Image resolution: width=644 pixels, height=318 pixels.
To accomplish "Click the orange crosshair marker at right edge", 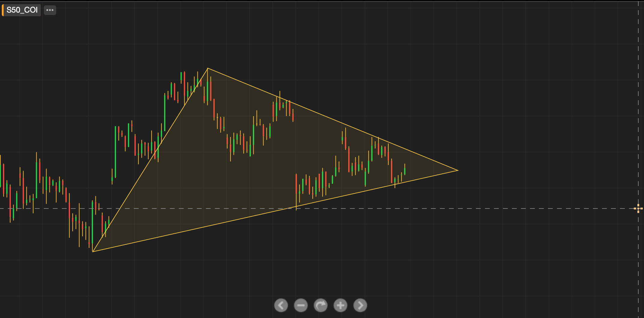I will 638,208.
